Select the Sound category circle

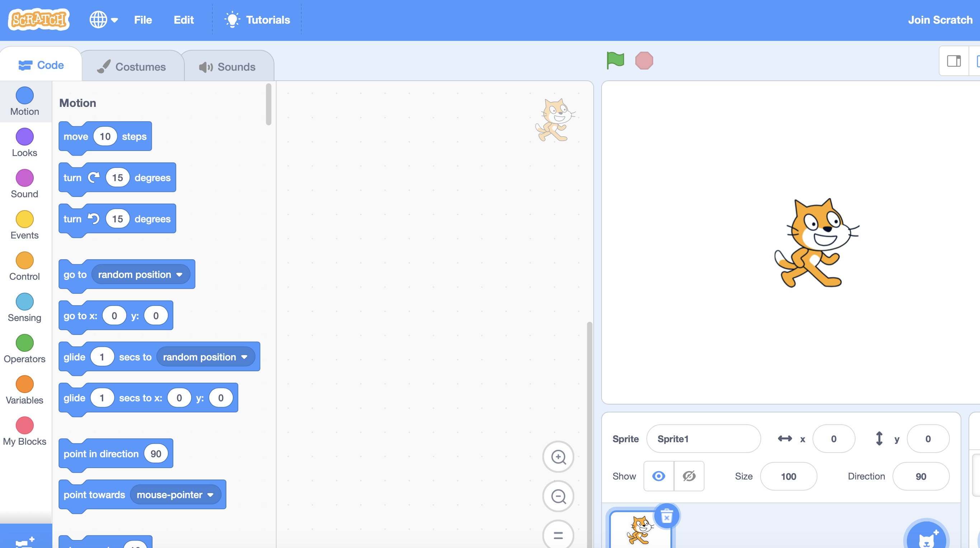click(x=25, y=178)
